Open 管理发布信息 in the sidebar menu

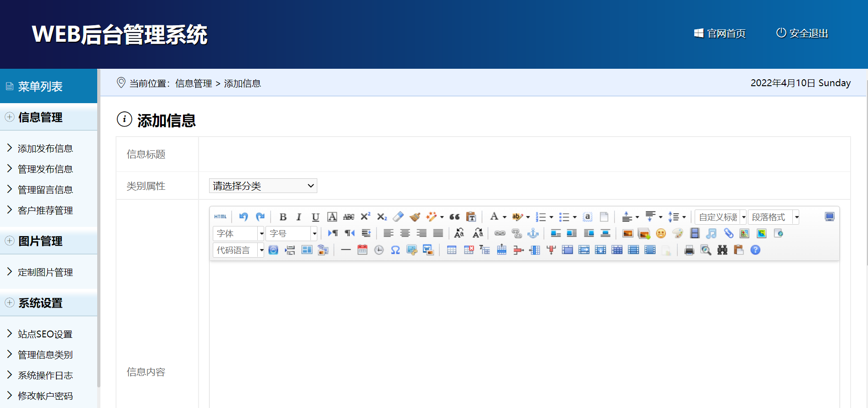tap(45, 169)
